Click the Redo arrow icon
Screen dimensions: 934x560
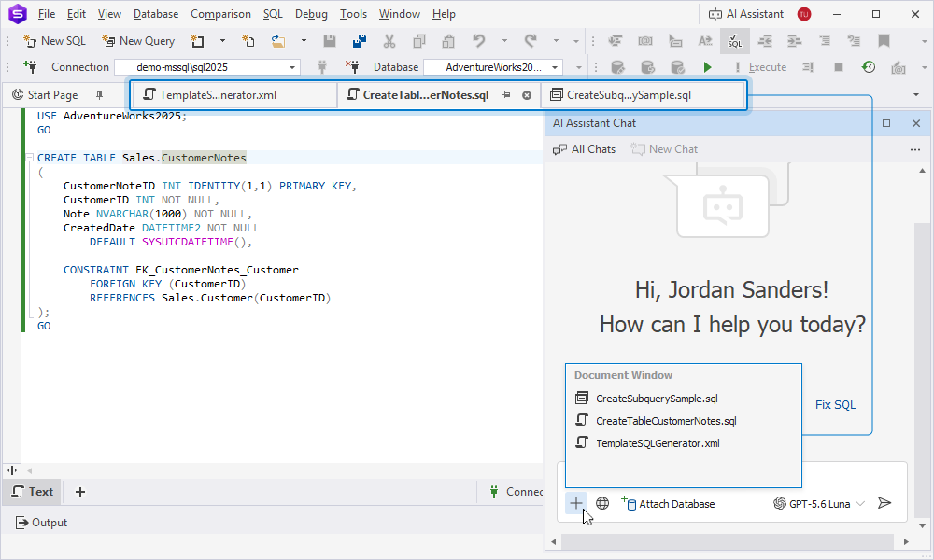(x=531, y=41)
